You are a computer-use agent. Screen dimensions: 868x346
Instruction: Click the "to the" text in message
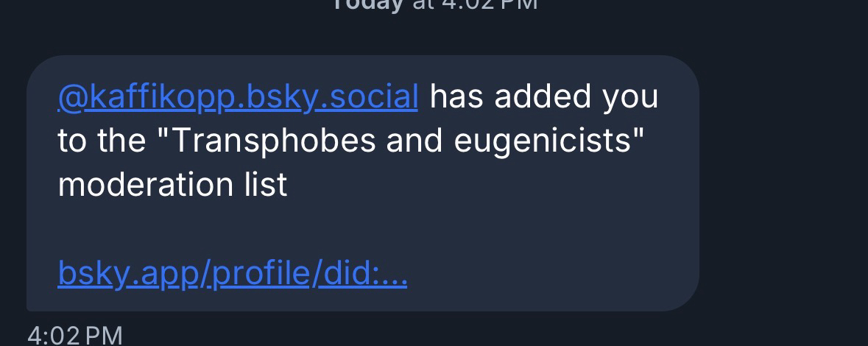click(102, 141)
